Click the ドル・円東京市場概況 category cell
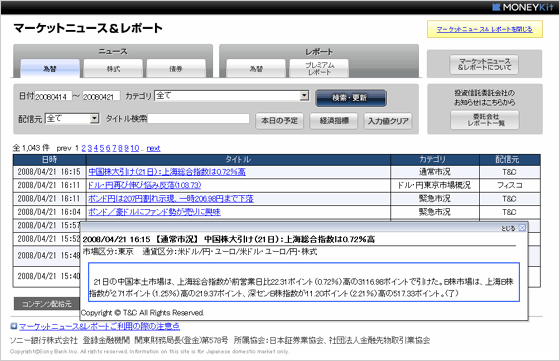 435,185
